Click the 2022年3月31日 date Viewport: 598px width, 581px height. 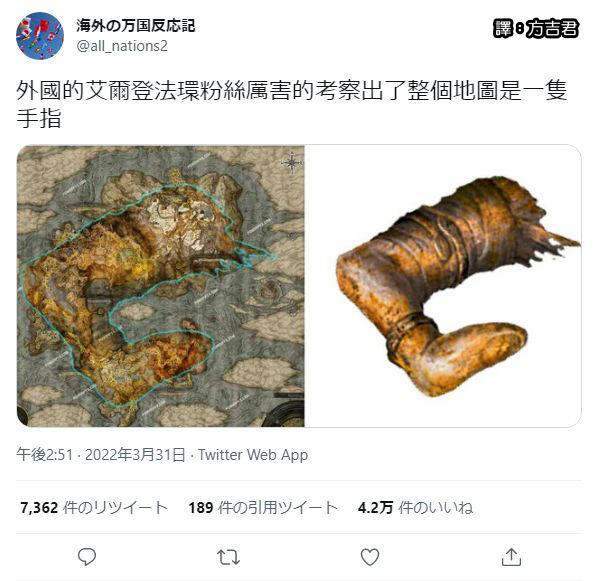[x=135, y=455]
